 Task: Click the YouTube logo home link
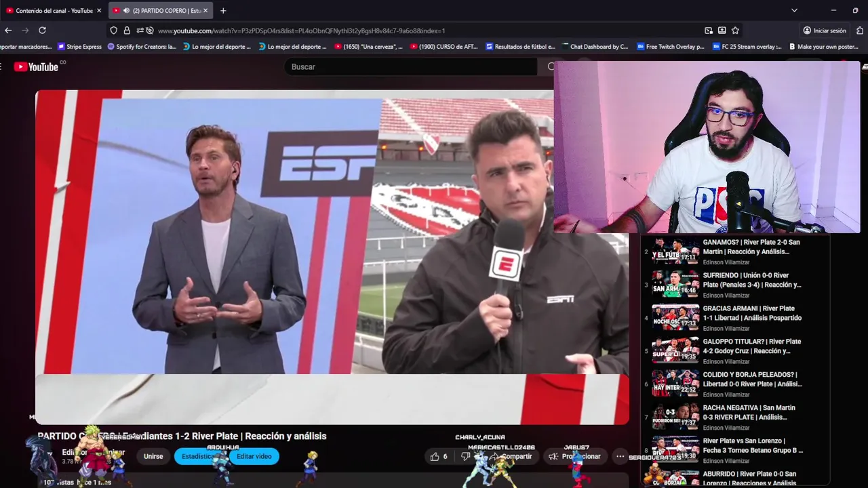[x=36, y=66]
